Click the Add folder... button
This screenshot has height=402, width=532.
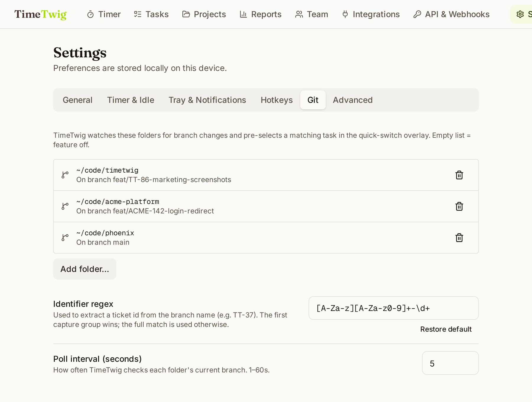pyautogui.click(x=85, y=269)
